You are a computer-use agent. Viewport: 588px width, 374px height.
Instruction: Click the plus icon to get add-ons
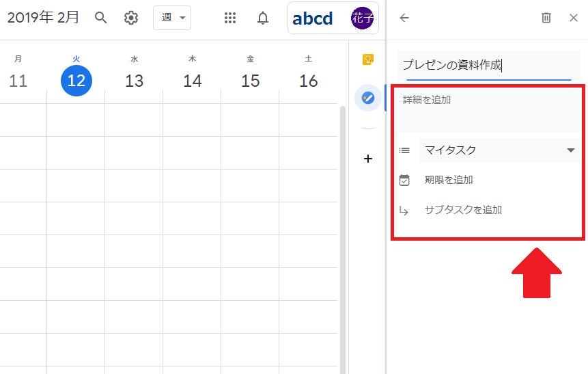(368, 159)
